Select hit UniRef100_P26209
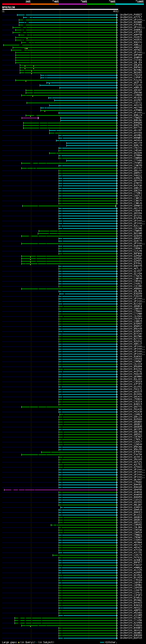 [x=131, y=296]
